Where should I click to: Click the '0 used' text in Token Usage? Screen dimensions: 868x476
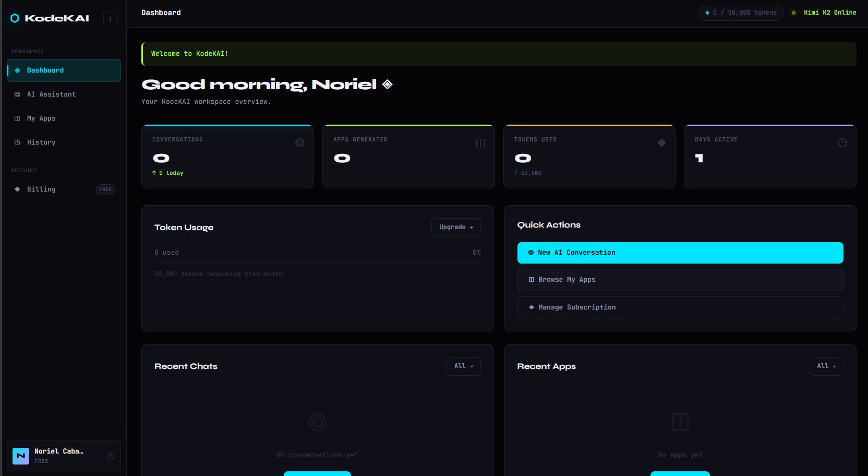(x=166, y=253)
